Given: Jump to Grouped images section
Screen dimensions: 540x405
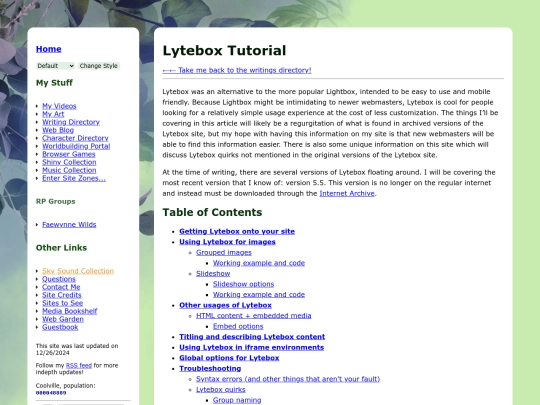Looking at the screenshot, I should coord(224,252).
